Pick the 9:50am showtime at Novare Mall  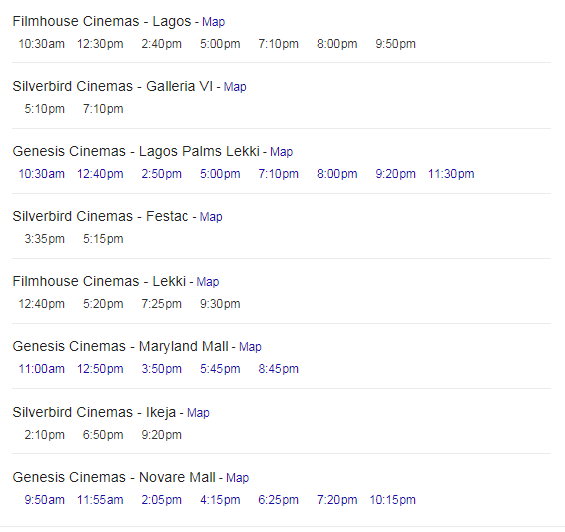[x=44, y=500]
